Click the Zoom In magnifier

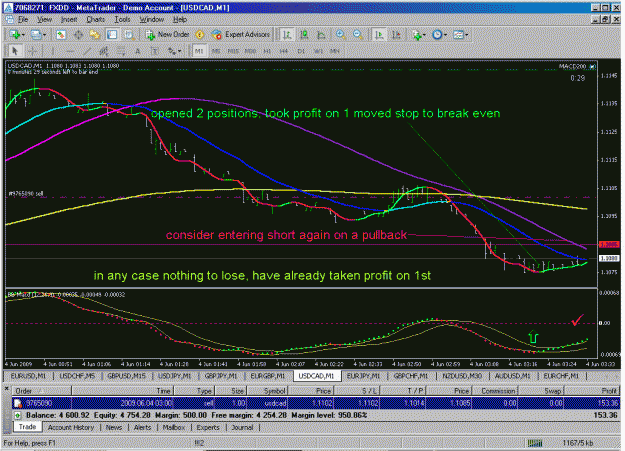coord(340,35)
